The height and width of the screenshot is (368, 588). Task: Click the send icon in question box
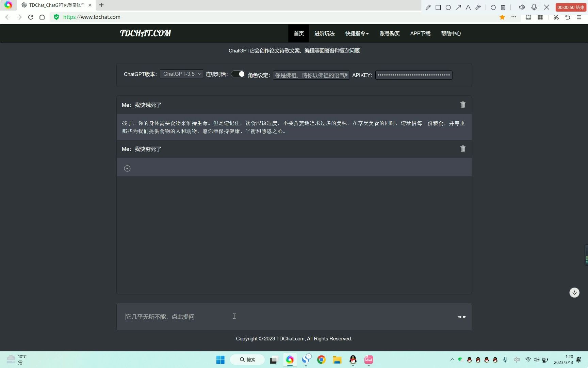pyautogui.click(x=462, y=317)
